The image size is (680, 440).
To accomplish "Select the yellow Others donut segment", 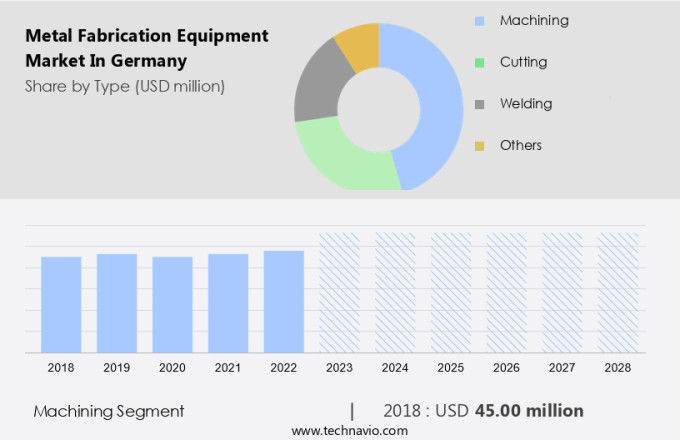I will click(x=359, y=43).
